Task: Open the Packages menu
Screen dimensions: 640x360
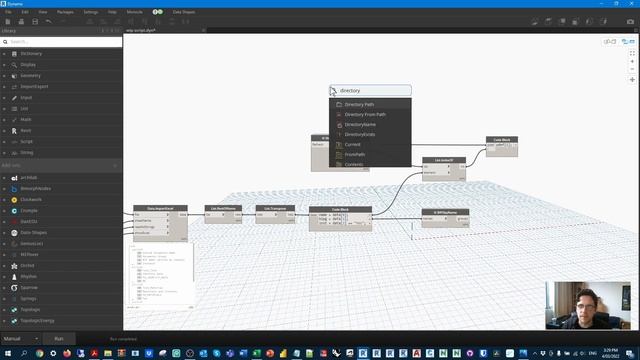Action: [65, 12]
